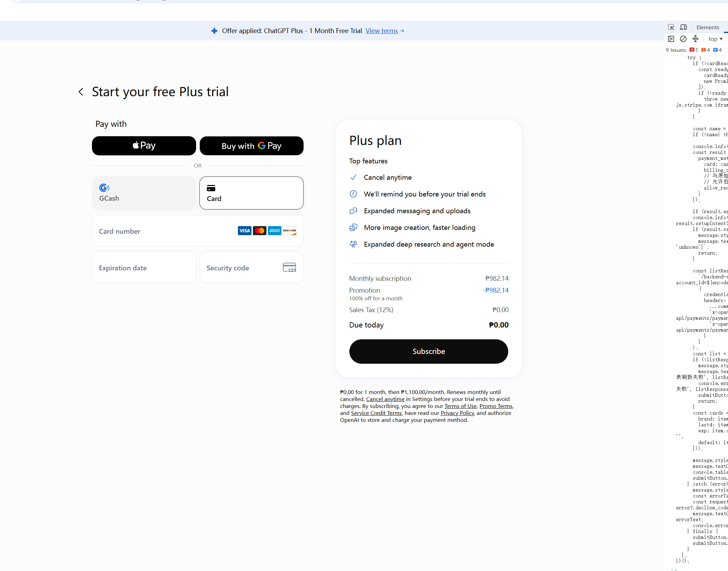Click the checkmark icon next to Cancel anytime
The image size is (728, 571).
tap(353, 177)
